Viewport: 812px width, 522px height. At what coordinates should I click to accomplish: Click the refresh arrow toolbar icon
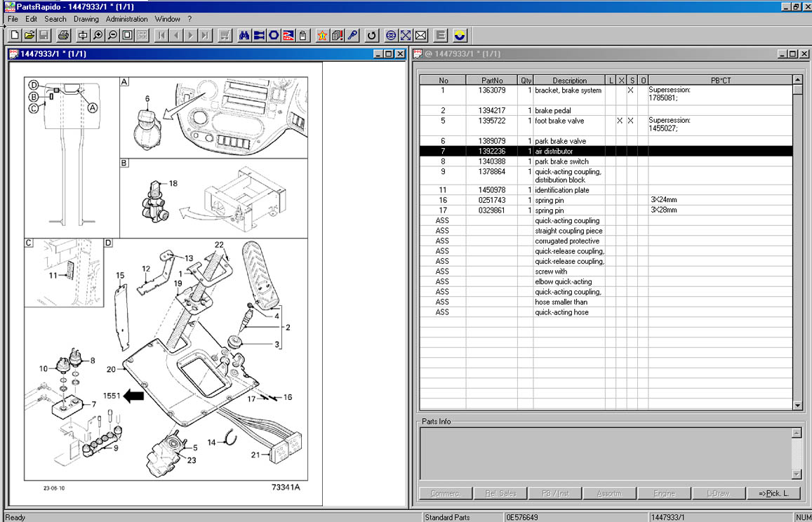(x=372, y=35)
